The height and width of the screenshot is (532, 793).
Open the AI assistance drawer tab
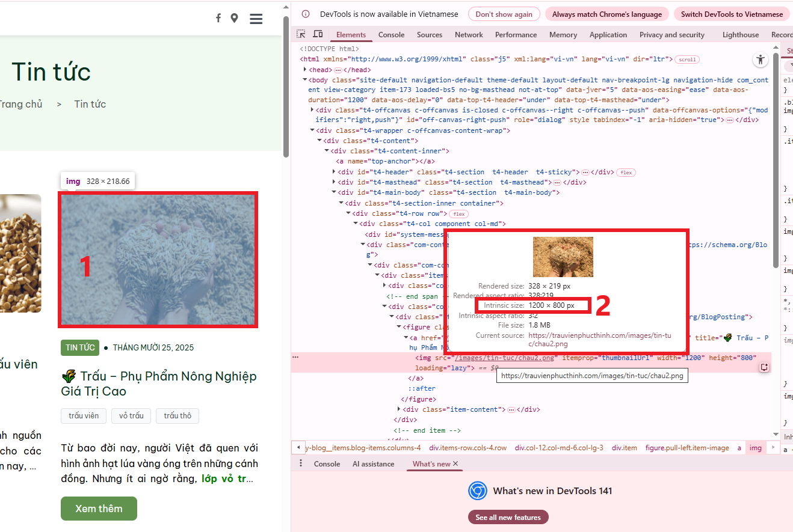pyautogui.click(x=373, y=464)
